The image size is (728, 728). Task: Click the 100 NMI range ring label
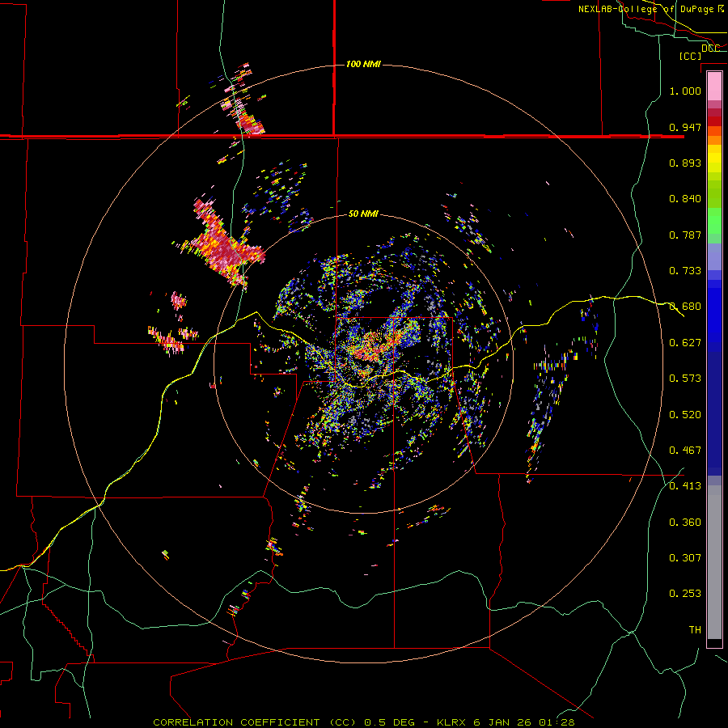[363, 64]
